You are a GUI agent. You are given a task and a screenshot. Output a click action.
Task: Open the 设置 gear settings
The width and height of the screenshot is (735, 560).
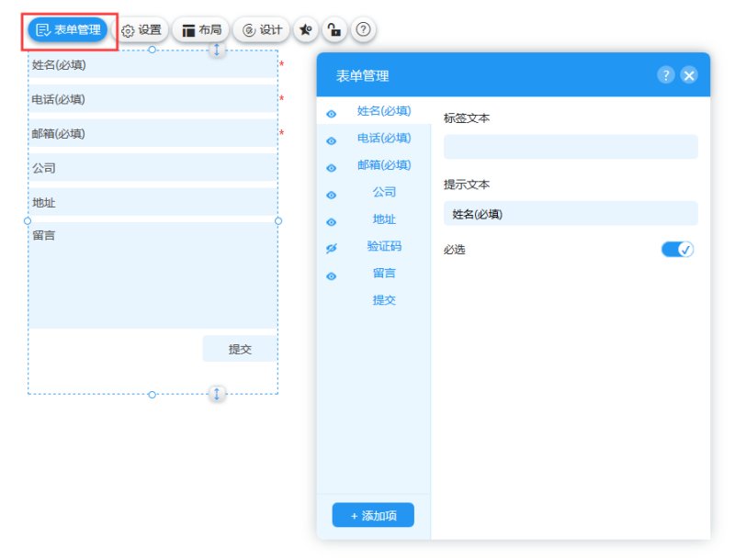tap(141, 30)
